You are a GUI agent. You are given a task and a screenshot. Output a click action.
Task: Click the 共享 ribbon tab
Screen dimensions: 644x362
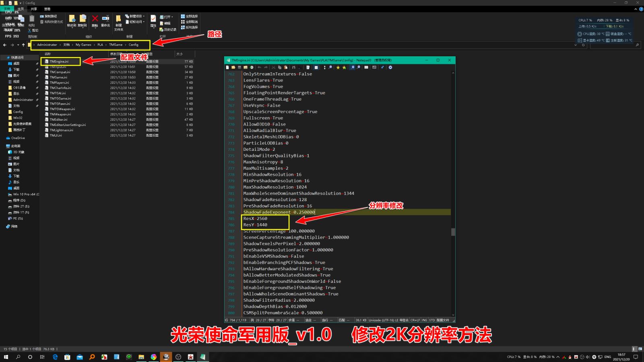34,9
